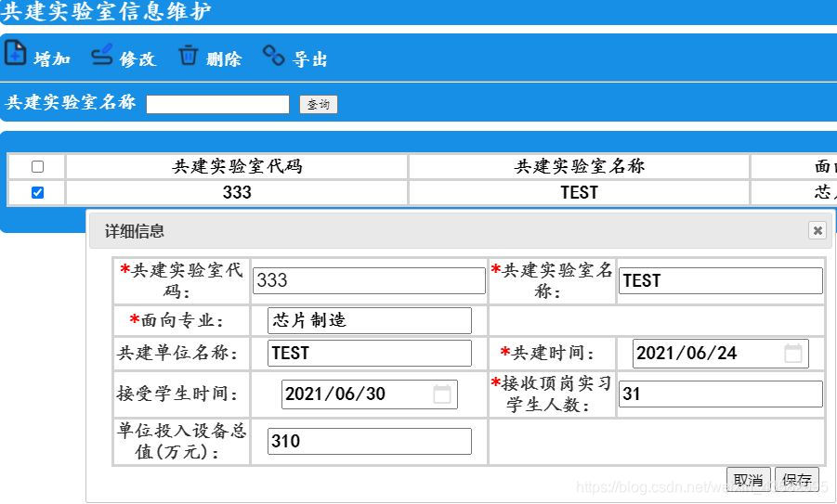Click the 修改 edit pencil icon

(101, 54)
